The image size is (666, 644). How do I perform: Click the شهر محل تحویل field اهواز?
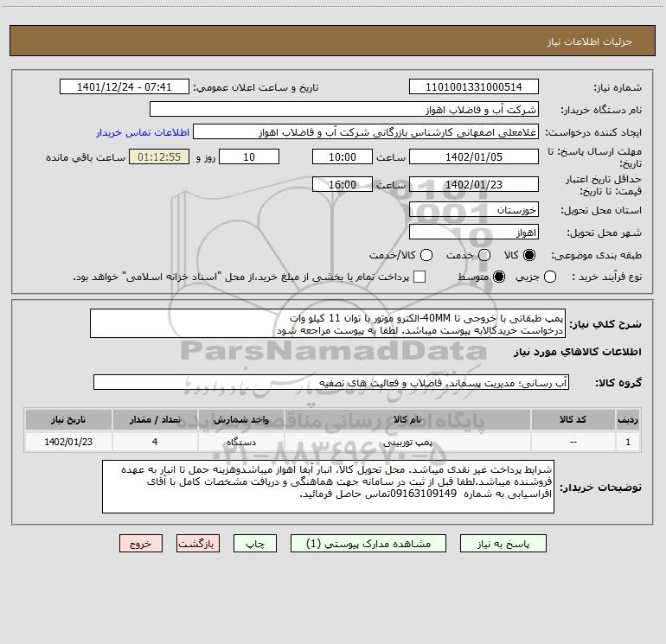coord(474,233)
